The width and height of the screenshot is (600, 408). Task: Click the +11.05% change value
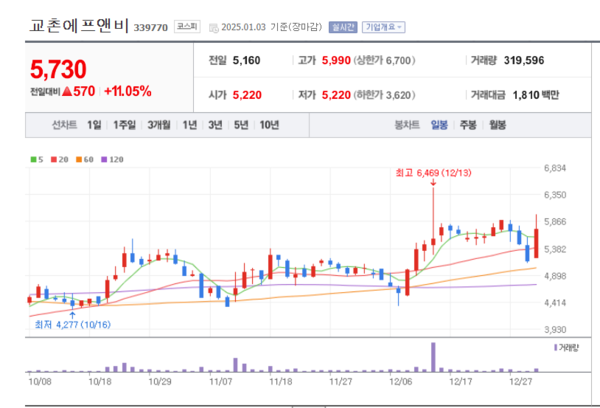point(128,91)
